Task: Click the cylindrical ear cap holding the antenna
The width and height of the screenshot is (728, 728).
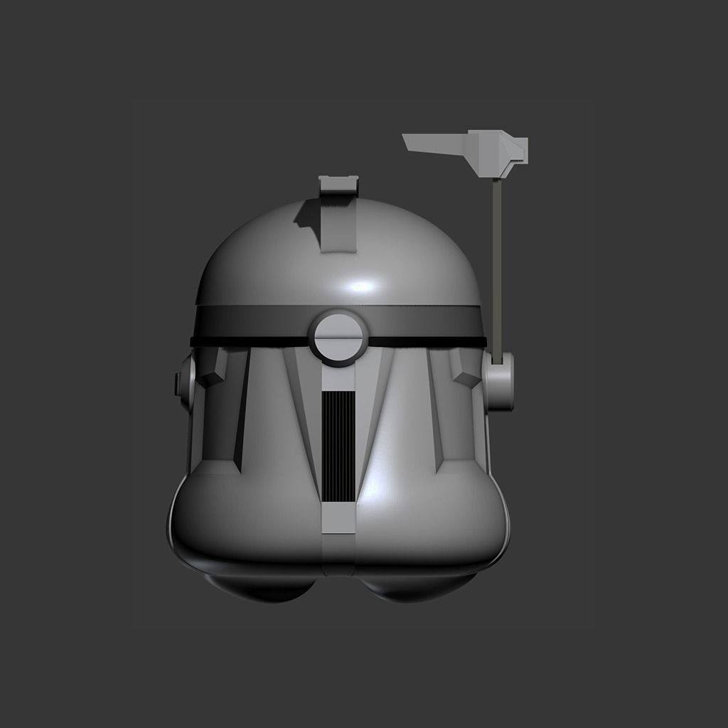Action: pyautogui.click(x=498, y=381)
